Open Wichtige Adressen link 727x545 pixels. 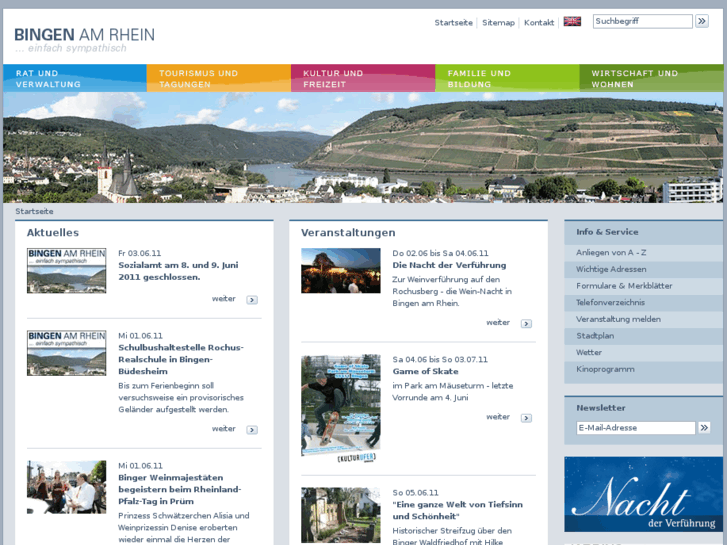click(x=643, y=269)
